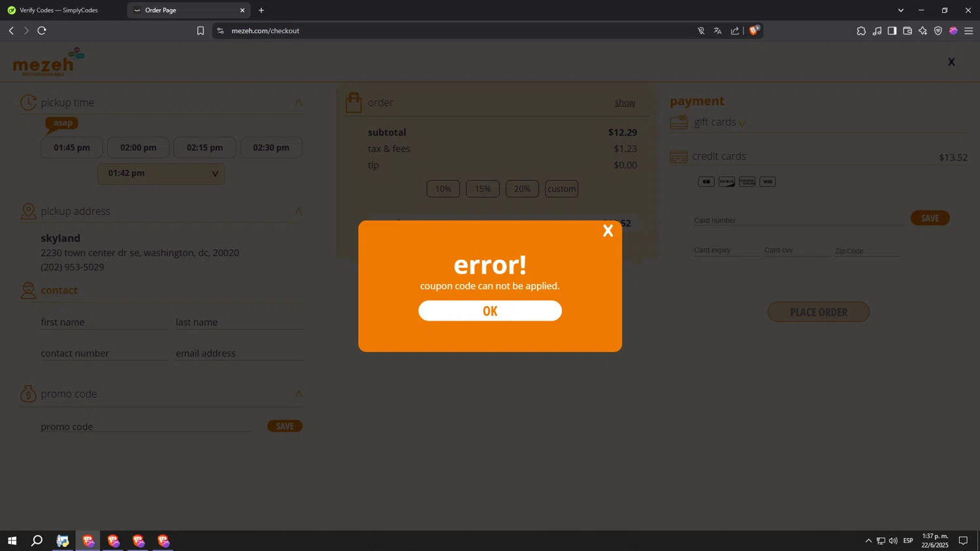This screenshot has height=551, width=980.
Task: Focus the first name field
Action: pos(104,322)
